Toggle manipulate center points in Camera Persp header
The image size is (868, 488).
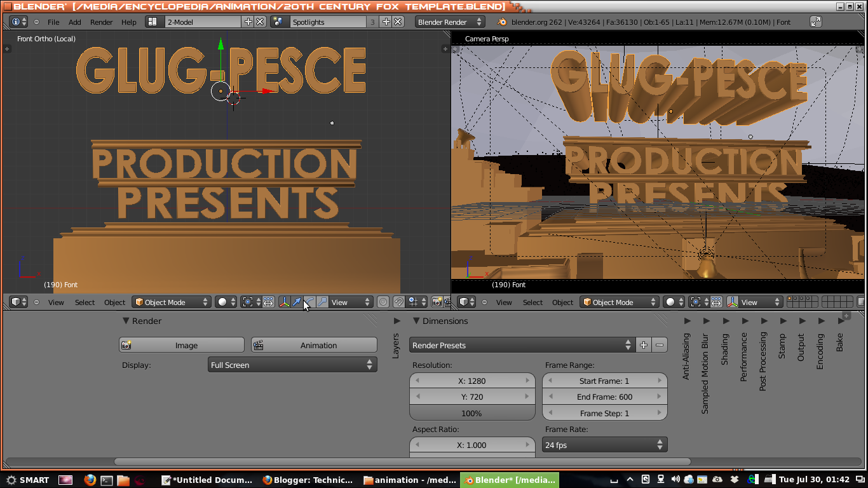click(716, 302)
